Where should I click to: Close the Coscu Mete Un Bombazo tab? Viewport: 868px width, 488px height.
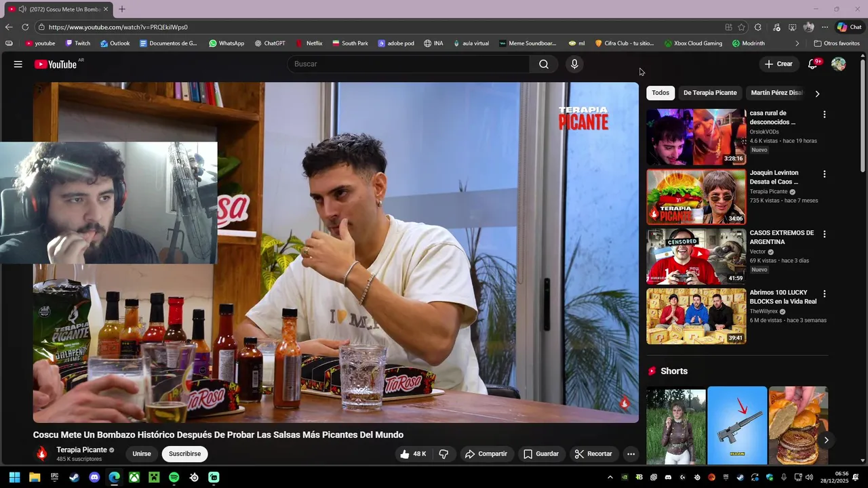[105, 9]
